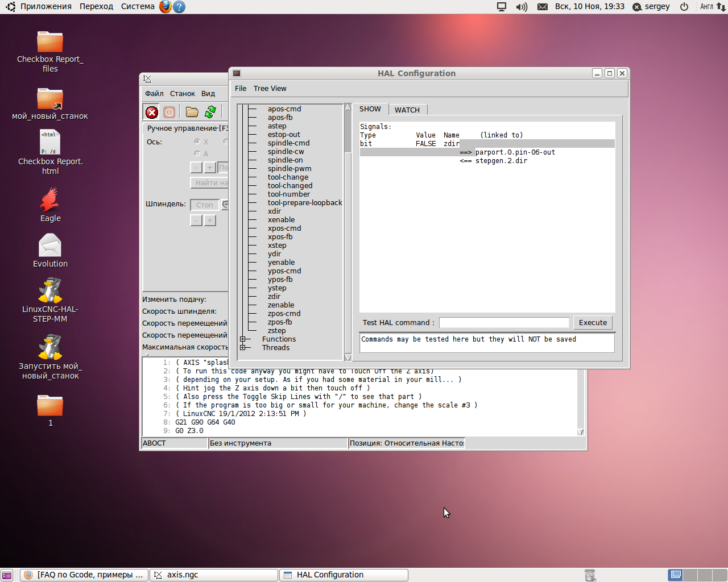This screenshot has height=582, width=728.
Task: Toggle the red emergency stop button in AXIS
Action: (152, 113)
